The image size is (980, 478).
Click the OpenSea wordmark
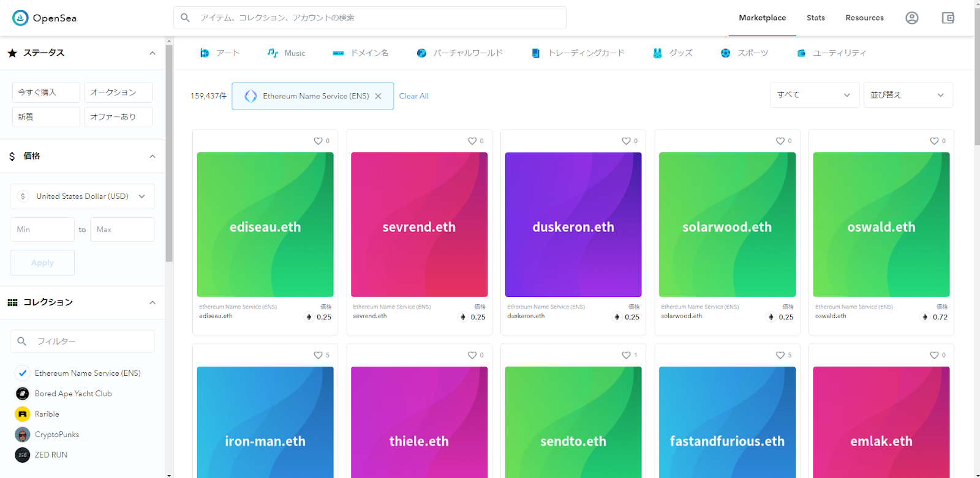tap(55, 18)
